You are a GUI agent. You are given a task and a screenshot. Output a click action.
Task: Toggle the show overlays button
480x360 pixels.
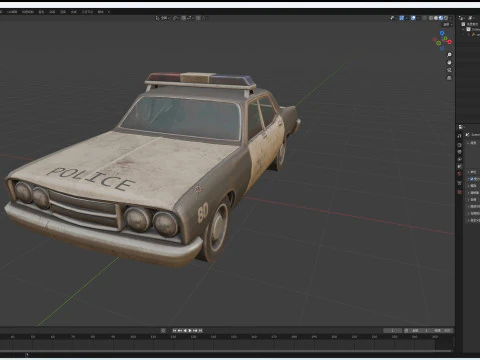coord(413,18)
